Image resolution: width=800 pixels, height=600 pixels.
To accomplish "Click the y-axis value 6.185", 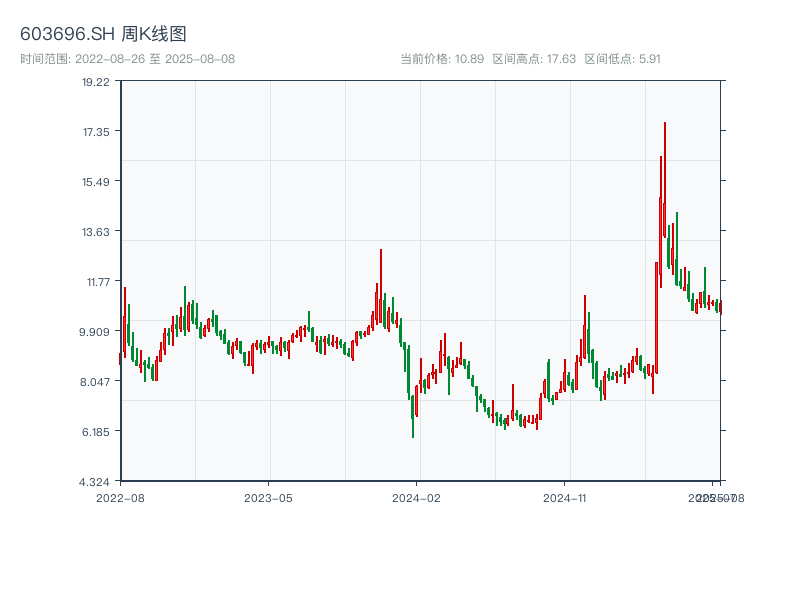I will click(95, 432).
